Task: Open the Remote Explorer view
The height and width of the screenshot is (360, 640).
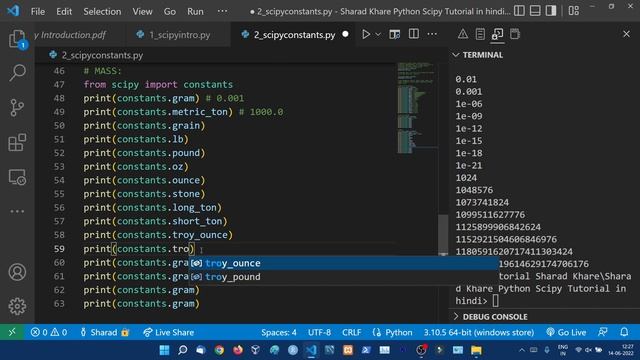Action: pyautogui.click(x=17, y=178)
